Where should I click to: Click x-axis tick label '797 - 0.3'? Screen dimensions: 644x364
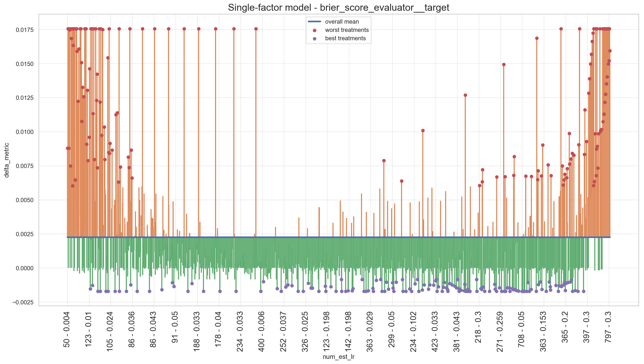tap(608, 327)
